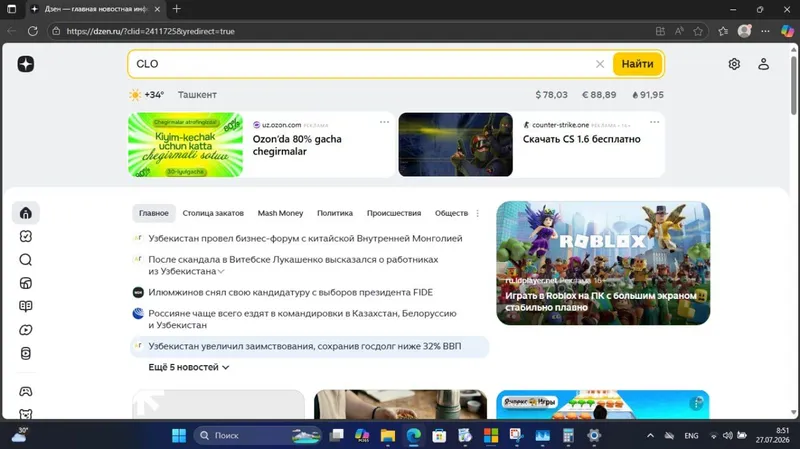Select the Главное news tab
The image size is (800, 449).
click(154, 213)
